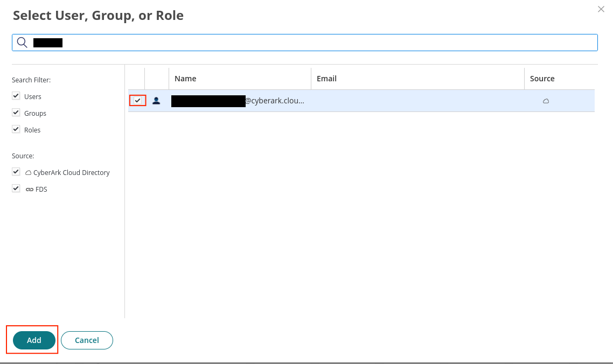This screenshot has height=364, width=613.
Task: Click the chain link icon beside FDS
Action: tap(29, 189)
